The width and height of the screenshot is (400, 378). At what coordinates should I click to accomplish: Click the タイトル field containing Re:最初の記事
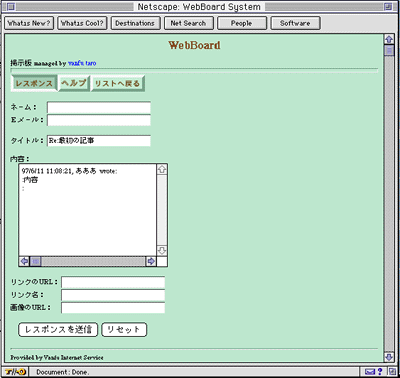pyautogui.click(x=99, y=141)
